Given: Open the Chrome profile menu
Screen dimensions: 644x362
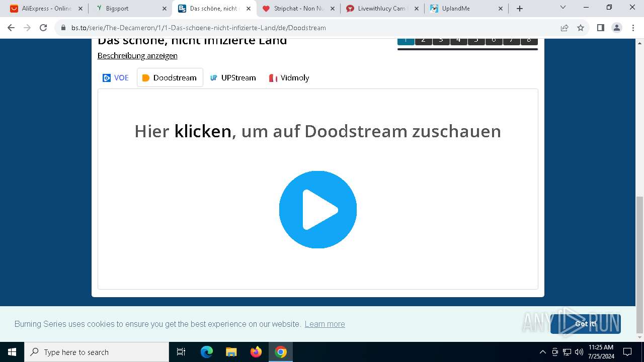Looking at the screenshot, I should tap(617, 28).
